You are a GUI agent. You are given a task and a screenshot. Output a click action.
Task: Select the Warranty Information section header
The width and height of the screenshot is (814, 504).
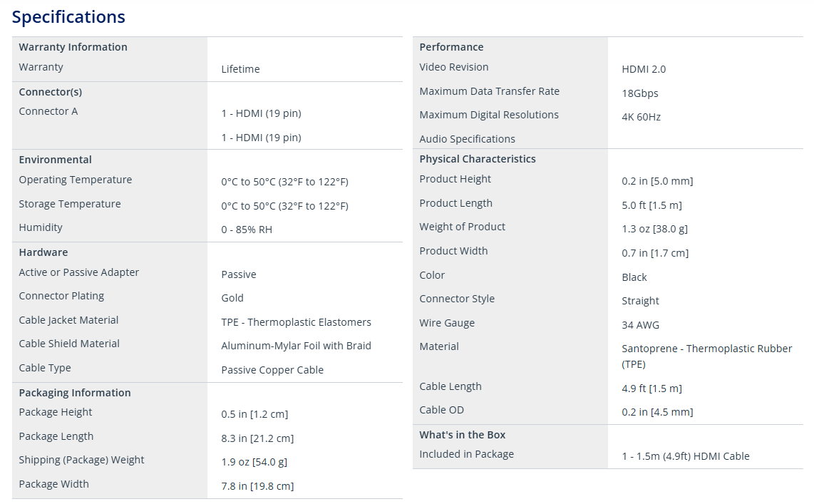[x=73, y=47]
